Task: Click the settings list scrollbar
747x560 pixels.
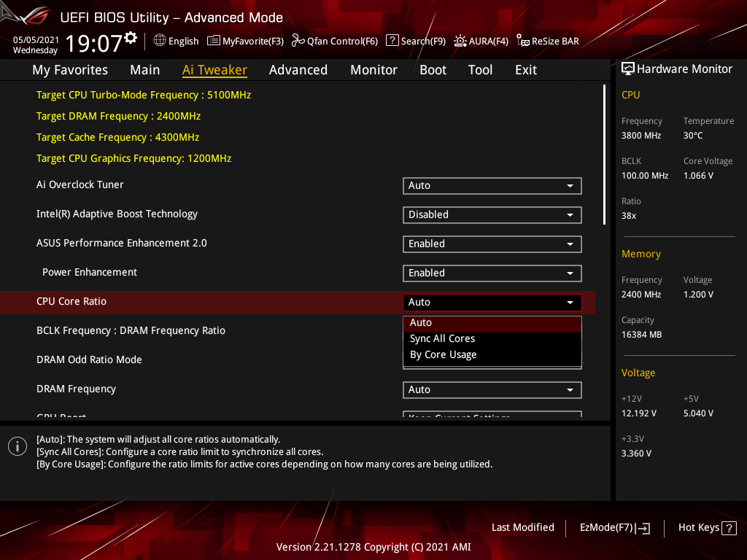Action: [x=604, y=155]
